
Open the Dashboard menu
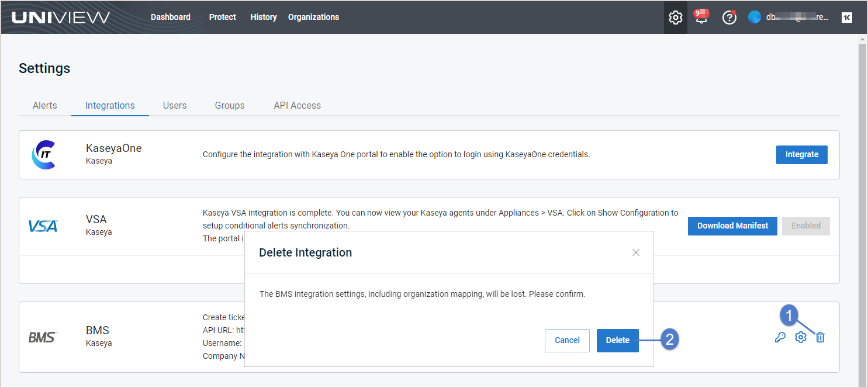[171, 17]
